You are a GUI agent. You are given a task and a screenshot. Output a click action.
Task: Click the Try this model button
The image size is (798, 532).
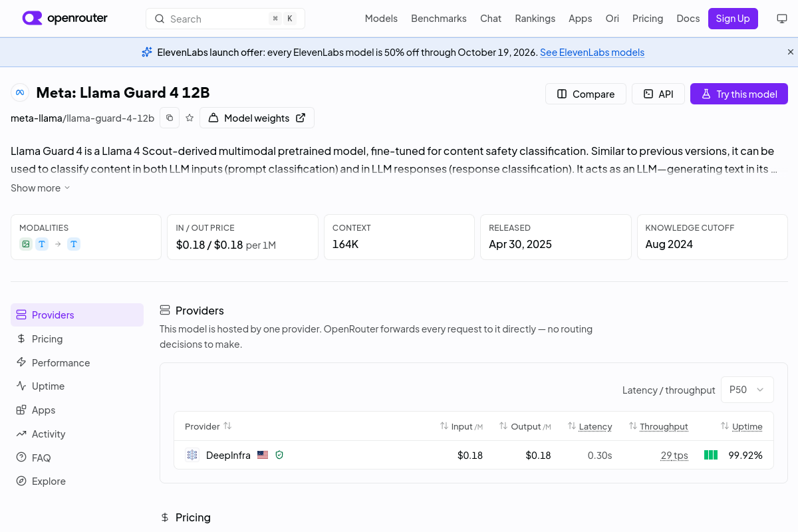point(739,94)
